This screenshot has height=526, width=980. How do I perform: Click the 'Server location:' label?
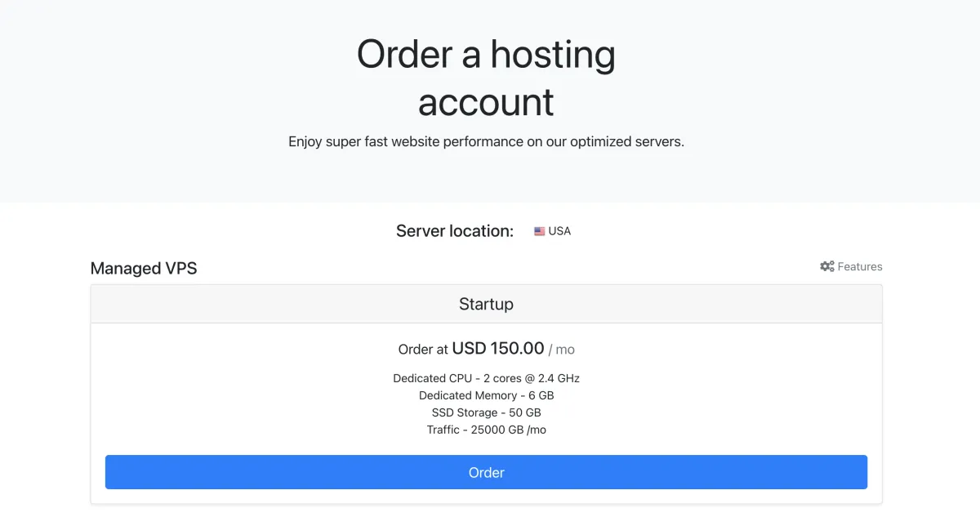coord(455,231)
